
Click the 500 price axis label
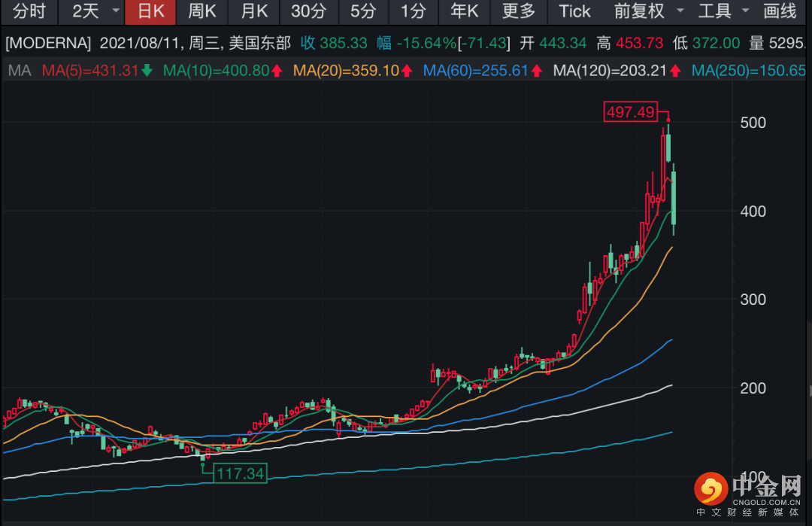coord(753,123)
